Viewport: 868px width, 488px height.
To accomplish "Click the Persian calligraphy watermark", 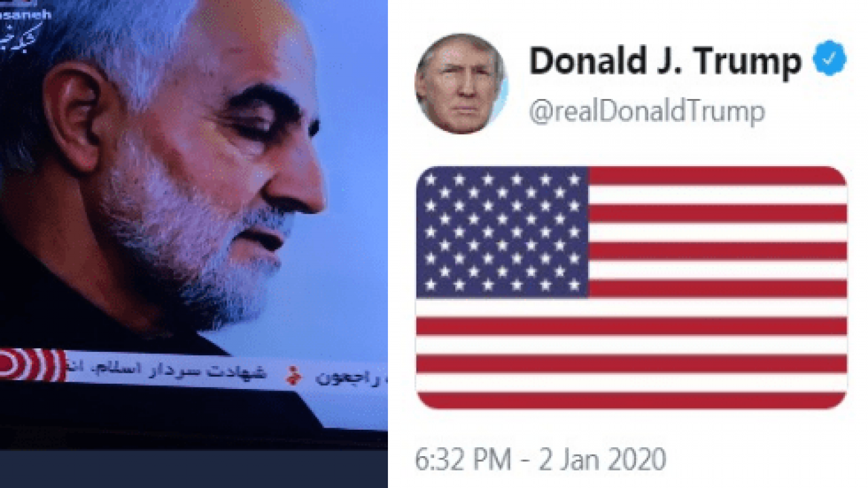I will click(20, 34).
